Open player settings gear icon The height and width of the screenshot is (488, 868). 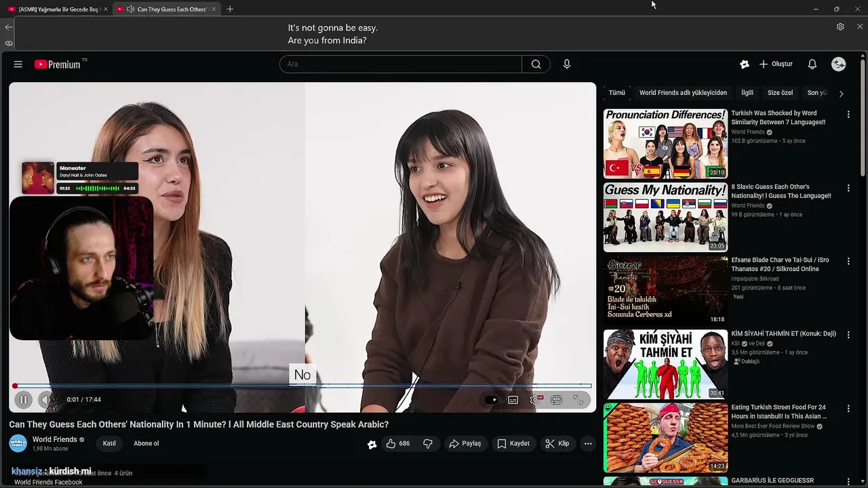(x=535, y=400)
